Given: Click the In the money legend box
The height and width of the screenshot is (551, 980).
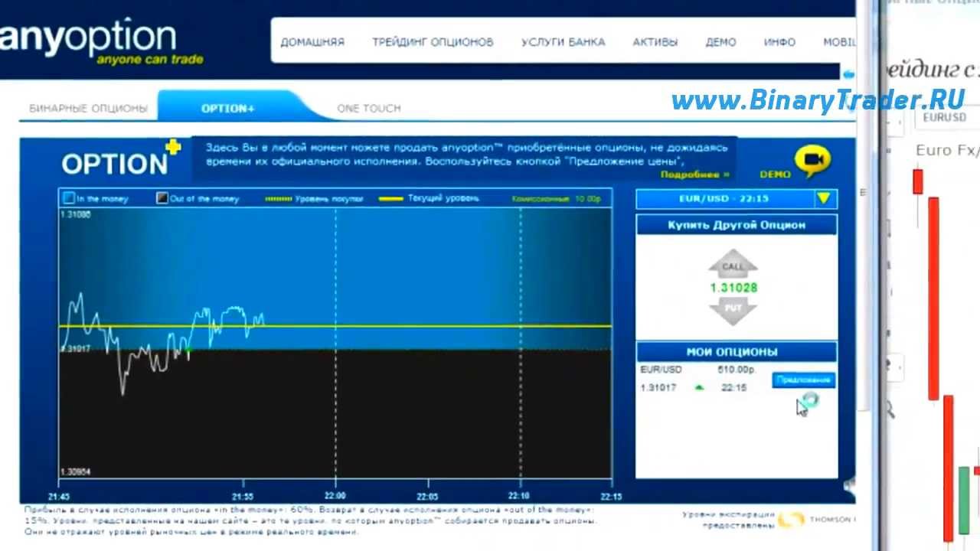Looking at the screenshot, I should click(69, 198).
